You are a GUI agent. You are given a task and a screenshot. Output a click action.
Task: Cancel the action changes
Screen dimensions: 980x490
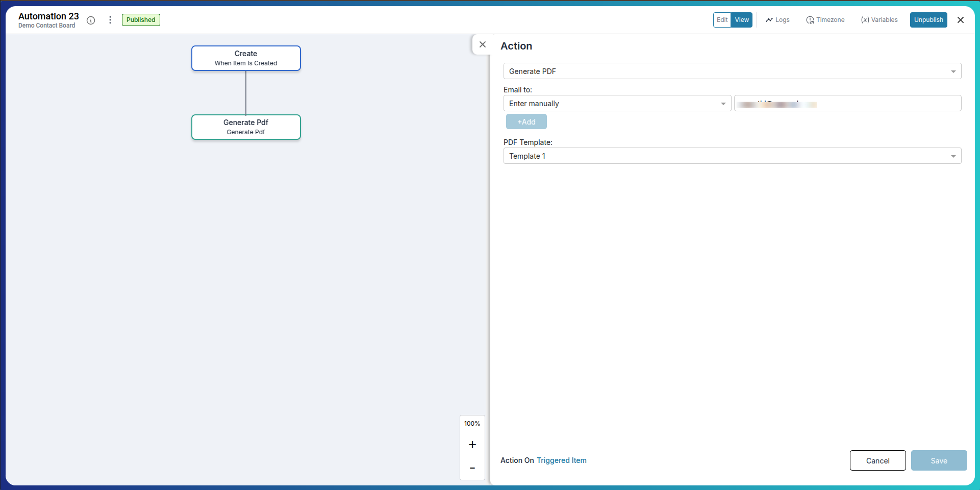pos(878,460)
